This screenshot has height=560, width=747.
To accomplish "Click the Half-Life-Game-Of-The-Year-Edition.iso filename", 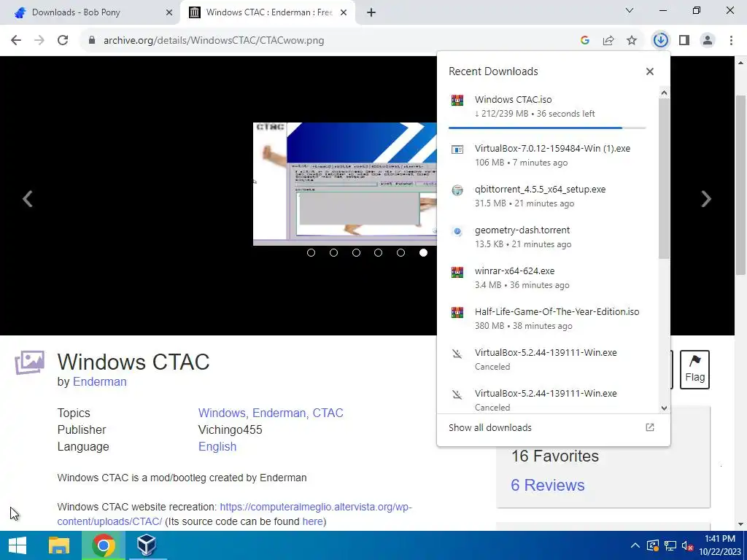I will (x=557, y=312).
